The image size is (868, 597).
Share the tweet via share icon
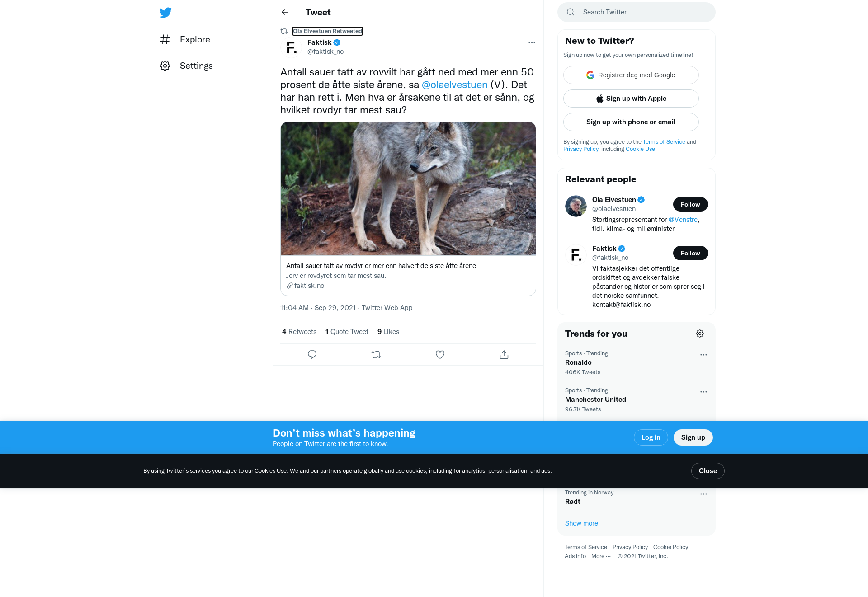pos(504,354)
